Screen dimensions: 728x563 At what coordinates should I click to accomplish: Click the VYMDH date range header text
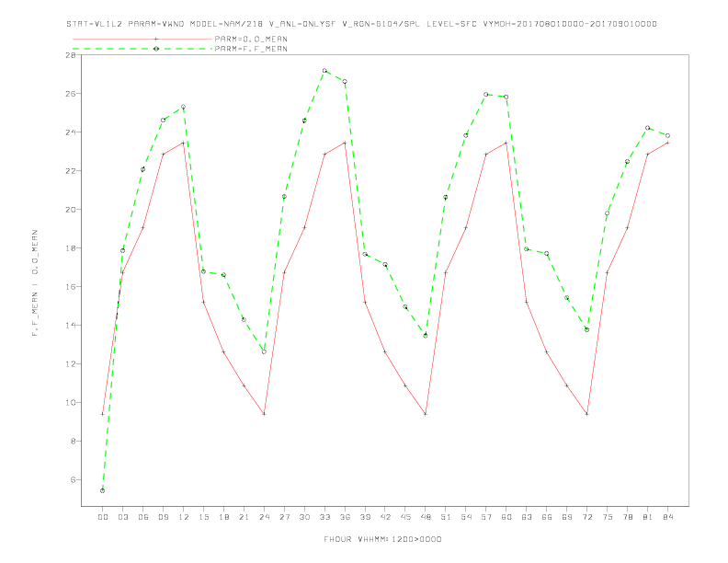[x=570, y=24]
